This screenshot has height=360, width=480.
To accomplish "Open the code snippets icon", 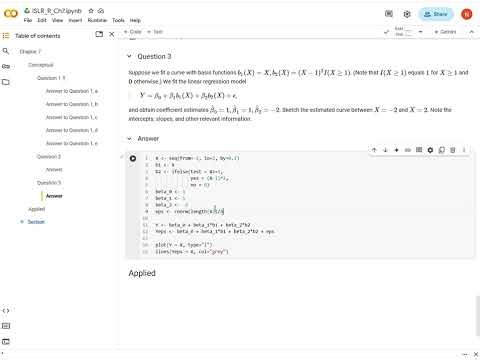I will 6,311.
